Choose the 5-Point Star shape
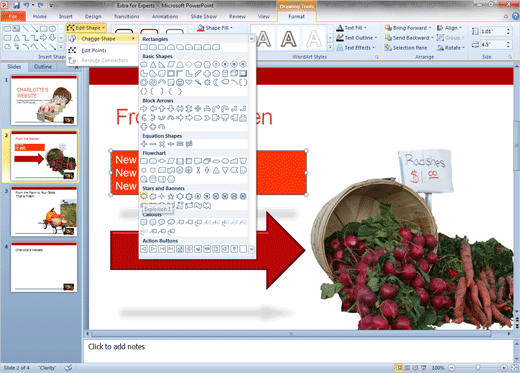Image resolution: width=520 pixels, height=373 pixels. [171, 196]
